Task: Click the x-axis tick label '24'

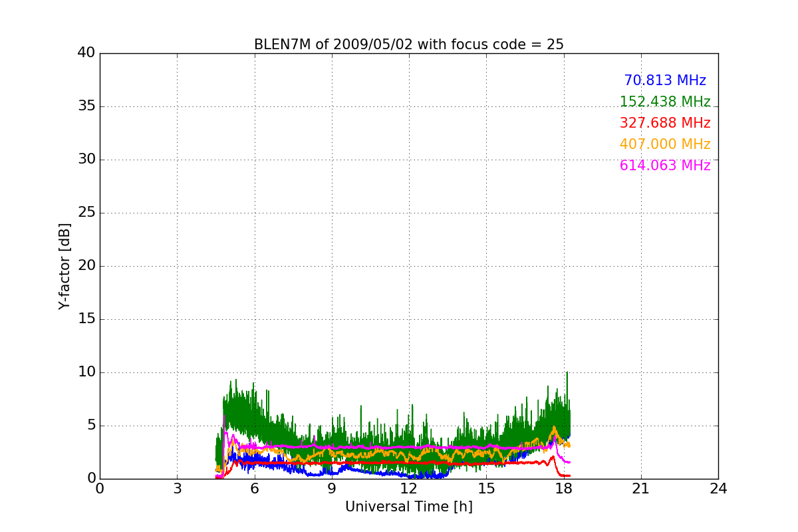Action: (718, 488)
